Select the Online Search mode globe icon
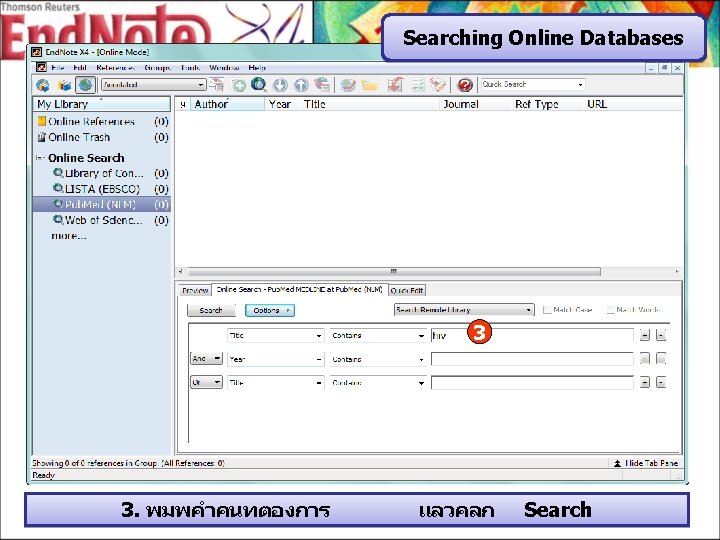 (85, 85)
